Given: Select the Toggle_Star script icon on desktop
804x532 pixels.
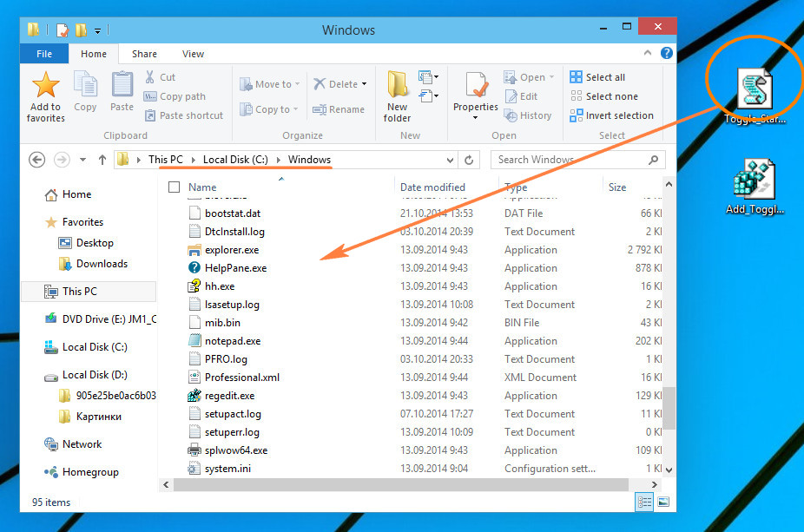Looking at the screenshot, I should [x=755, y=95].
